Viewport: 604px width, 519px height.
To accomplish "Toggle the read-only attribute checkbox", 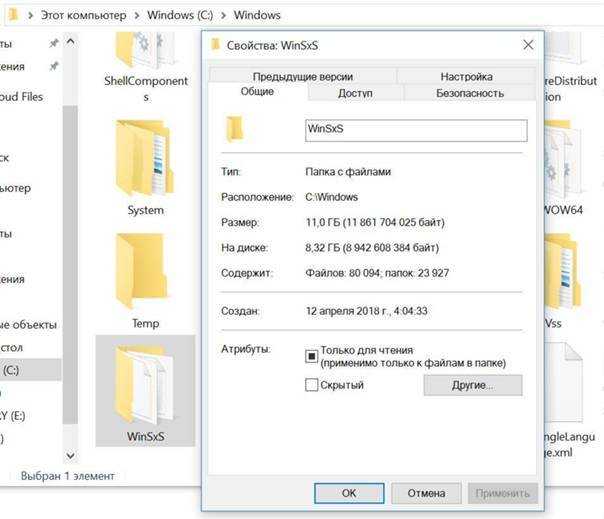I will coord(311,356).
